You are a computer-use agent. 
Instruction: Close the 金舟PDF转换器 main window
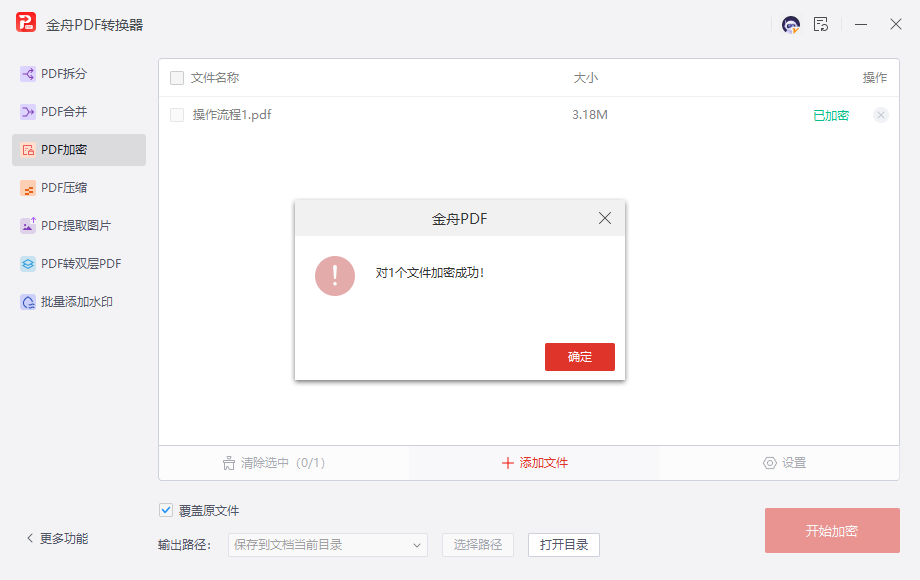pos(895,25)
